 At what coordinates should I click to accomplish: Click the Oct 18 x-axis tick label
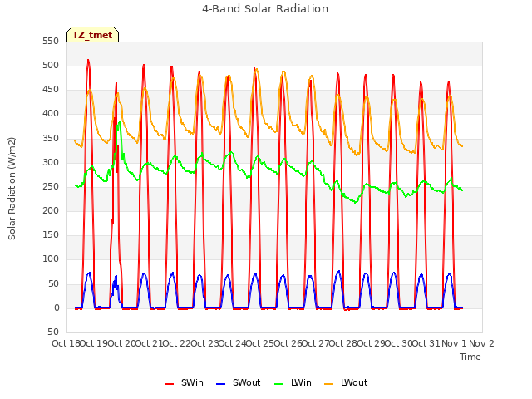pos(66,343)
